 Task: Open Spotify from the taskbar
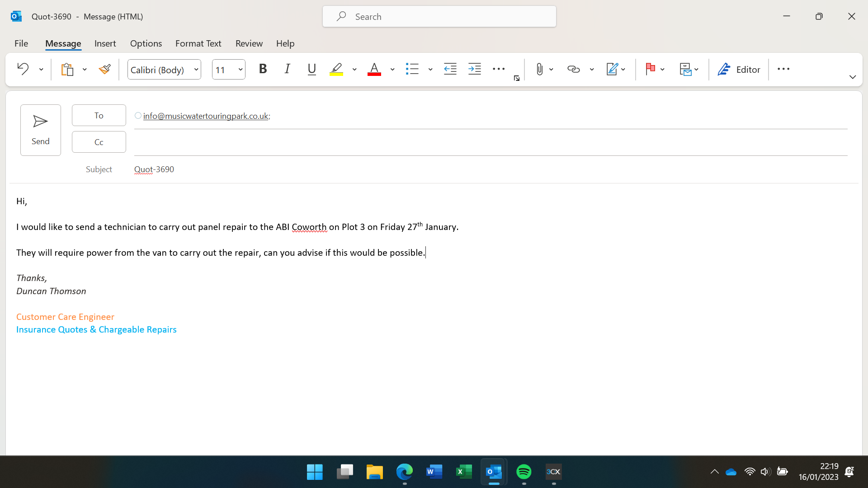524,472
